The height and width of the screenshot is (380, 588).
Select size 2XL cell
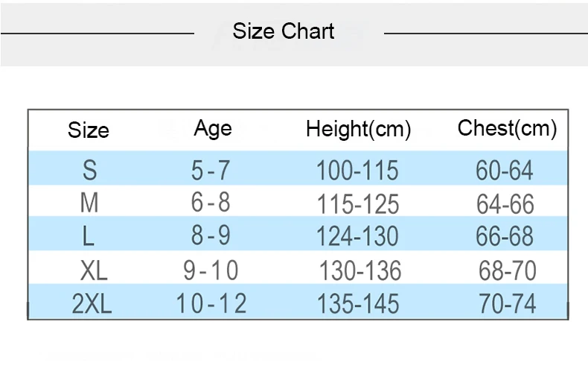tap(92, 303)
